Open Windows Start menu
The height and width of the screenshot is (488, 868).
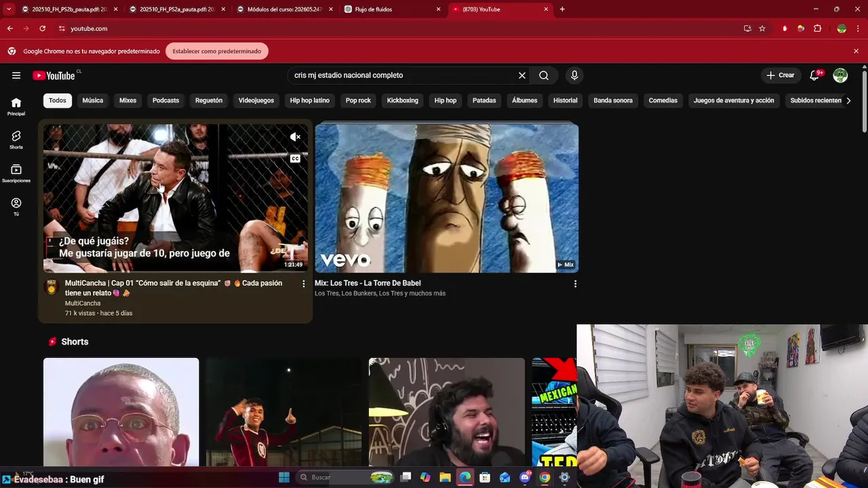pos(284,477)
